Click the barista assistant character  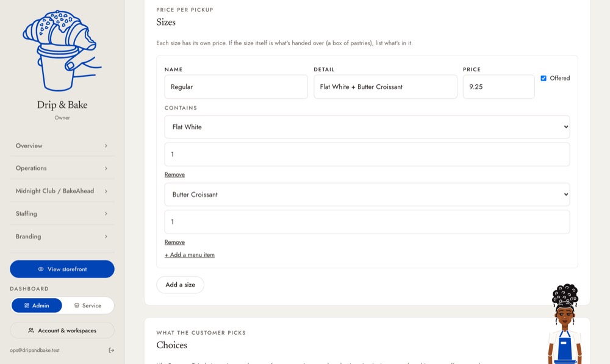pos(565,324)
